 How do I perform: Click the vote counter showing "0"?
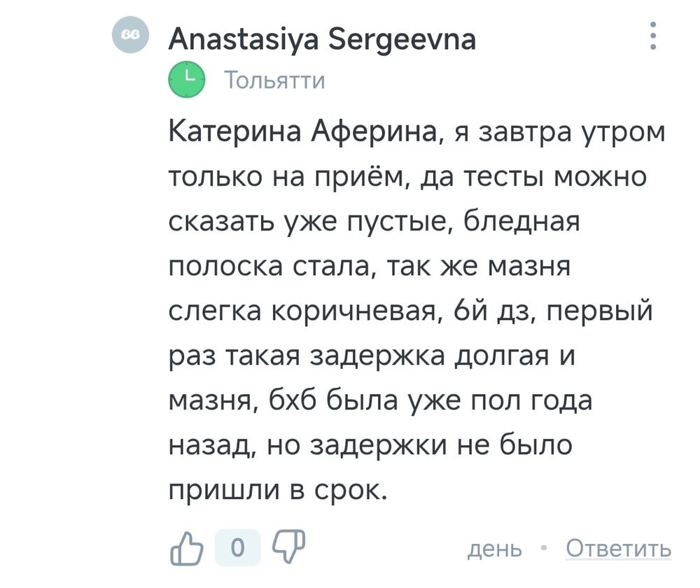tap(238, 547)
